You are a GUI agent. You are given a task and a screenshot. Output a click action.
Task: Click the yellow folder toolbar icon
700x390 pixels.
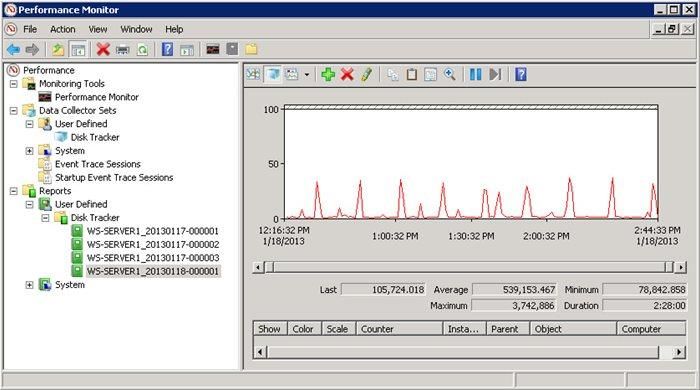251,49
